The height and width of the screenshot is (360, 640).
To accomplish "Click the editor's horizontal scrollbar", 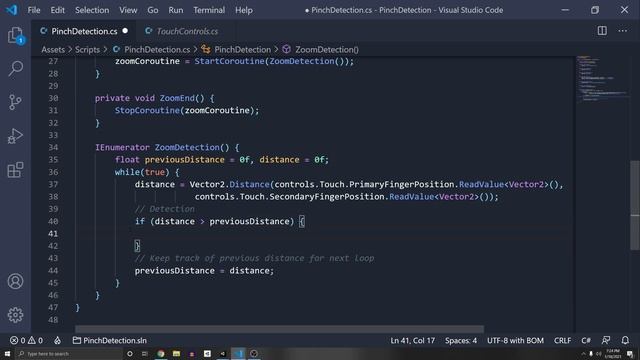I will tap(279, 329).
